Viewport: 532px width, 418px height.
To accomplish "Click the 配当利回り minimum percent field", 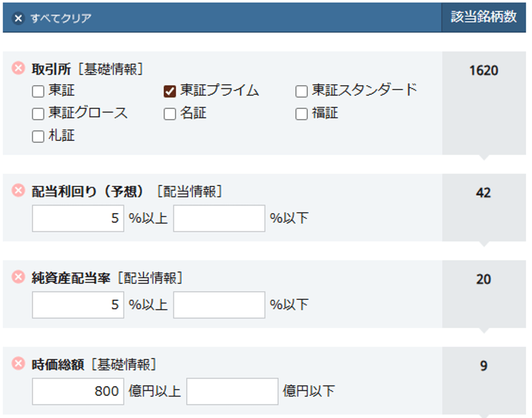I will click(78, 218).
